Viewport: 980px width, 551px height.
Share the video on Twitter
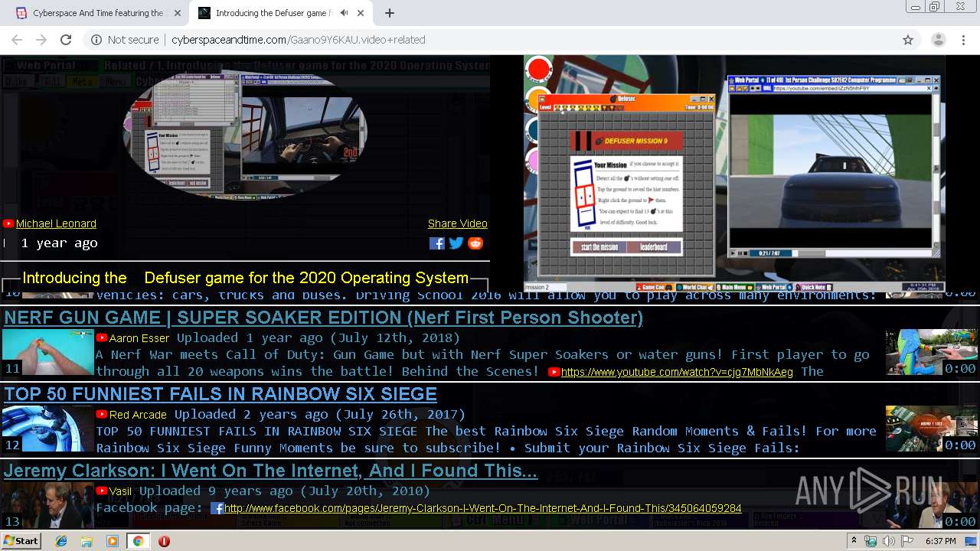coord(456,243)
